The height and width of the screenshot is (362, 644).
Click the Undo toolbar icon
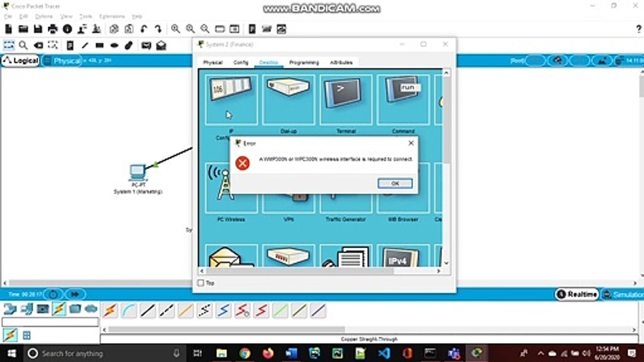tap(144, 29)
